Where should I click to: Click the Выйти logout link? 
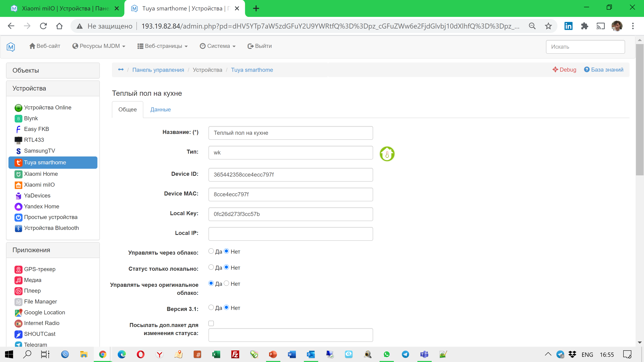point(260,46)
